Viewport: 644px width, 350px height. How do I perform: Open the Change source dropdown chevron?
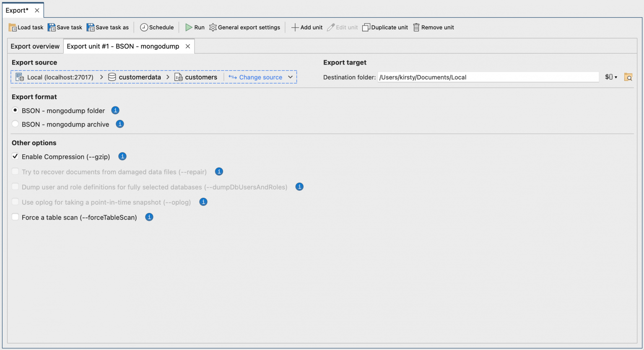point(291,77)
